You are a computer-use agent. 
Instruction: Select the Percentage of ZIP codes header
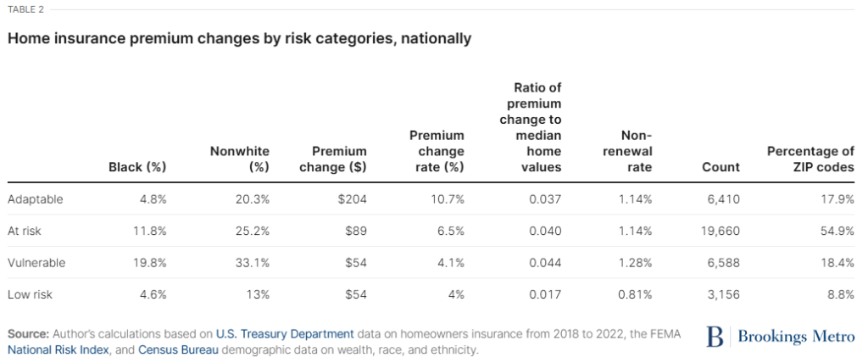point(810,159)
